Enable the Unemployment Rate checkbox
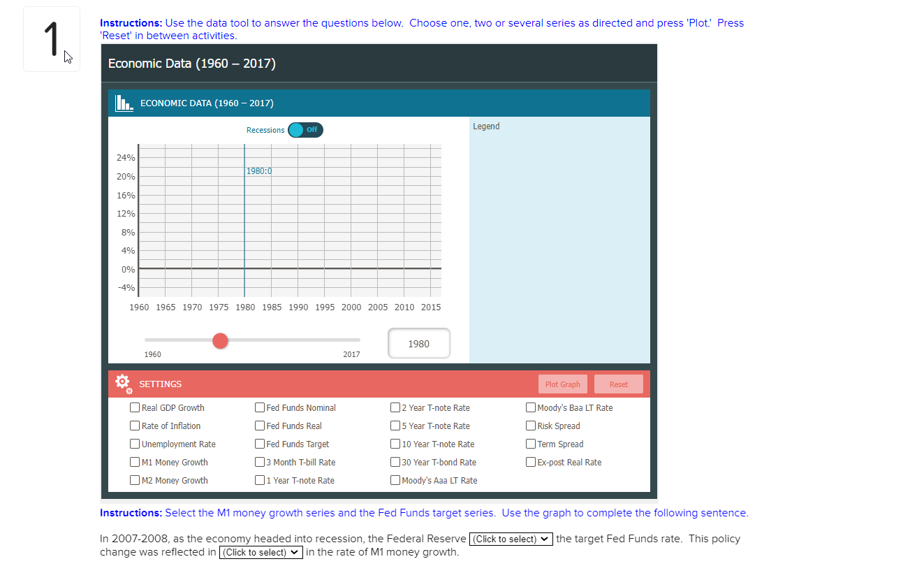The height and width of the screenshot is (573, 924). [x=134, y=443]
